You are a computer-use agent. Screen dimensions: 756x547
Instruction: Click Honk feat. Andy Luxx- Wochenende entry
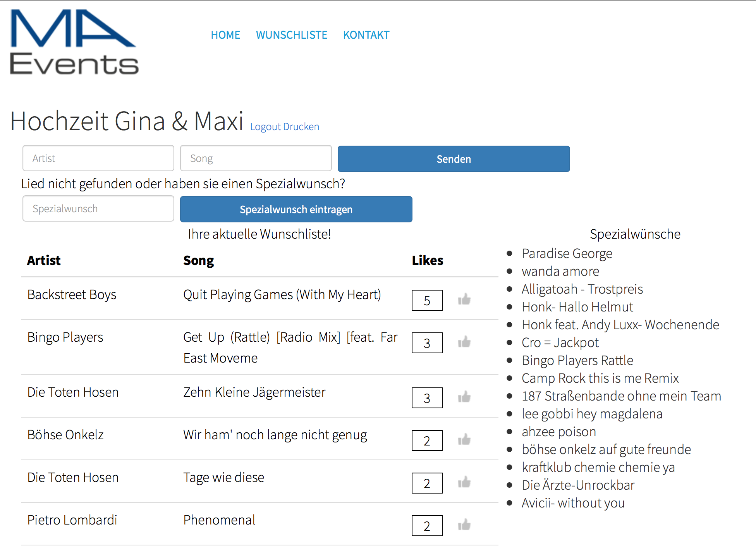(620, 325)
